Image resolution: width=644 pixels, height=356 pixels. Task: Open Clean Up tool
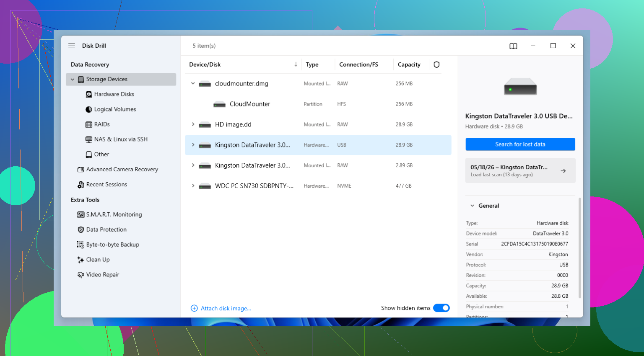click(x=98, y=260)
